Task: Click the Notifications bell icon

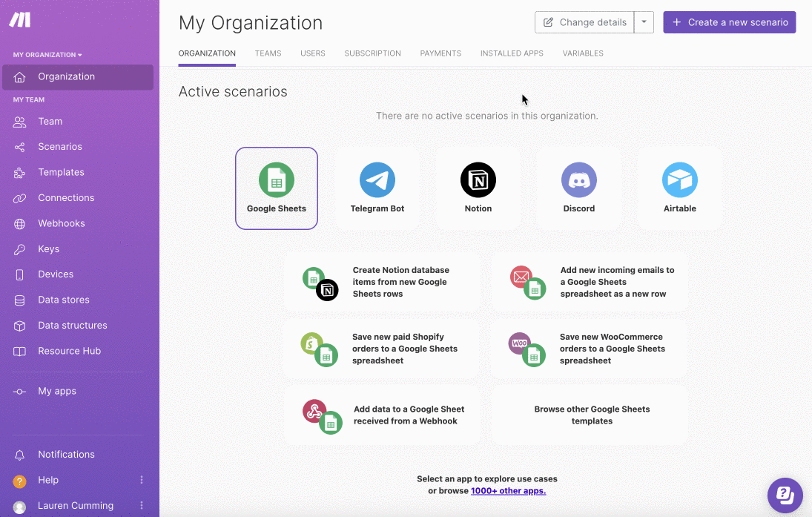Action: coord(20,455)
